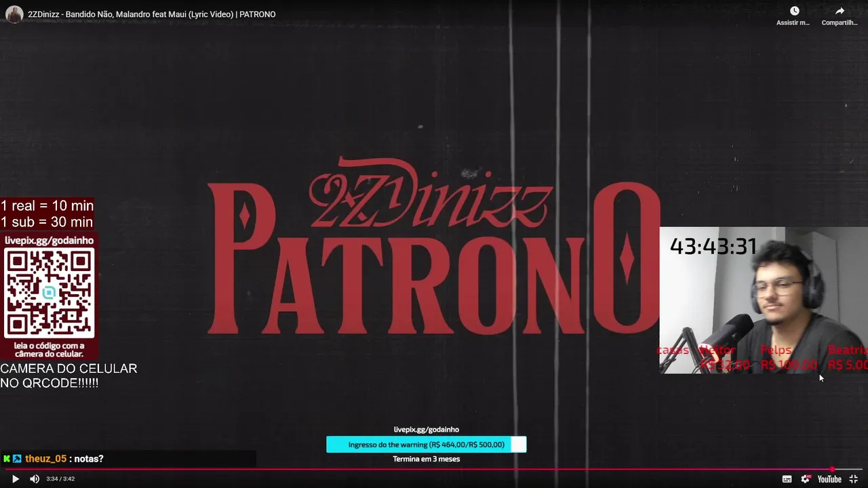Click the livepix QR code
Screen dimensions: 868x488
point(49,293)
